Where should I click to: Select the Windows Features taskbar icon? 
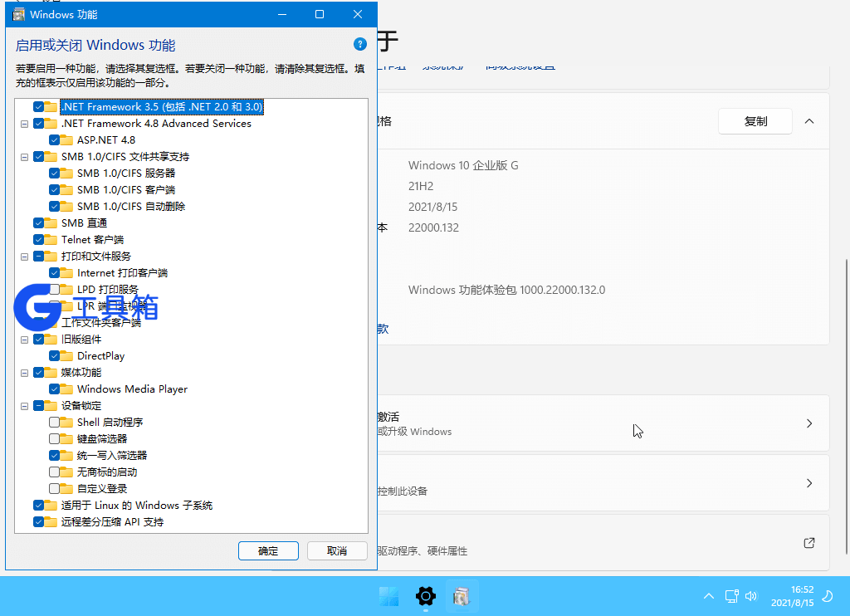[462, 596]
